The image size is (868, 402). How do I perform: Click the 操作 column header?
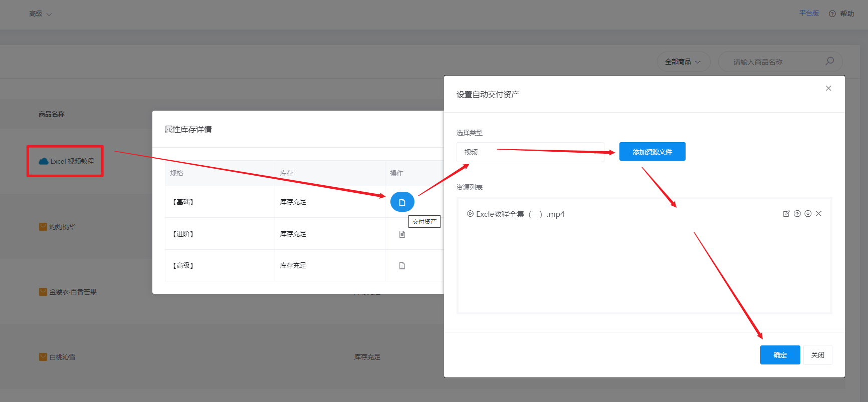[396, 173]
